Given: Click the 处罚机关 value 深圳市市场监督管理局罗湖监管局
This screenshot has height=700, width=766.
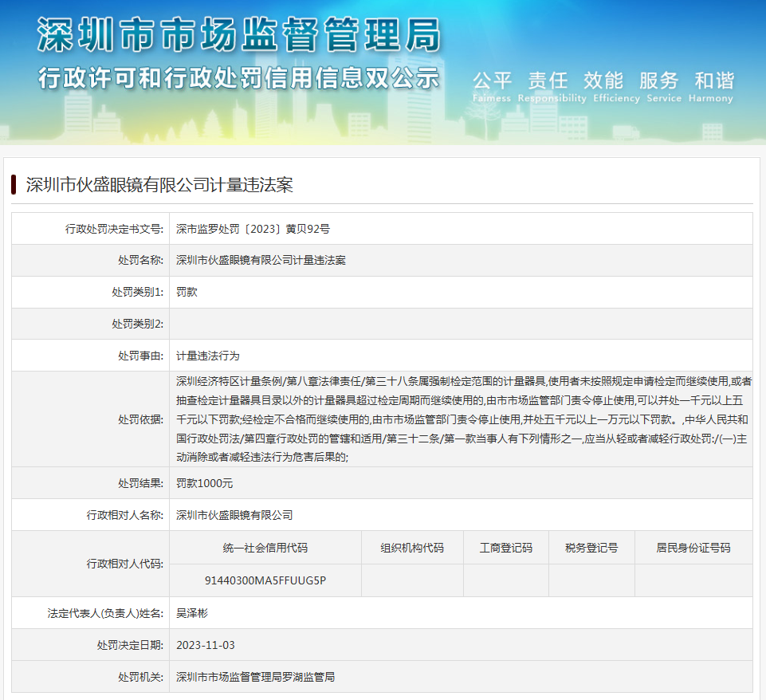Looking at the screenshot, I should click(255, 677).
